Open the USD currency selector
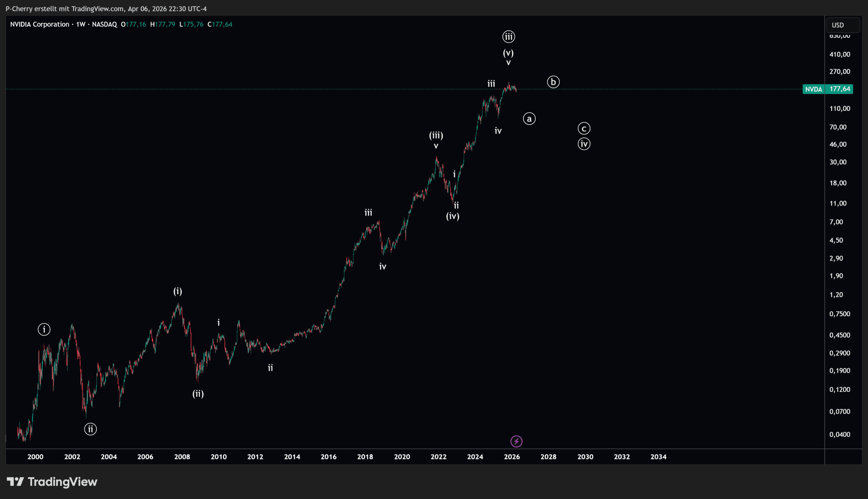The height and width of the screenshot is (499, 868). [x=843, y=25]
